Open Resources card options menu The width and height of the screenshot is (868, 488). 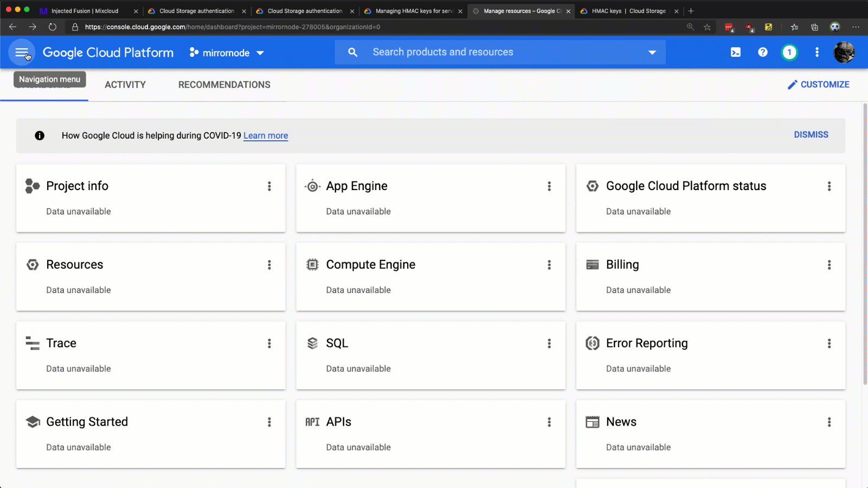tap(269, 265)
